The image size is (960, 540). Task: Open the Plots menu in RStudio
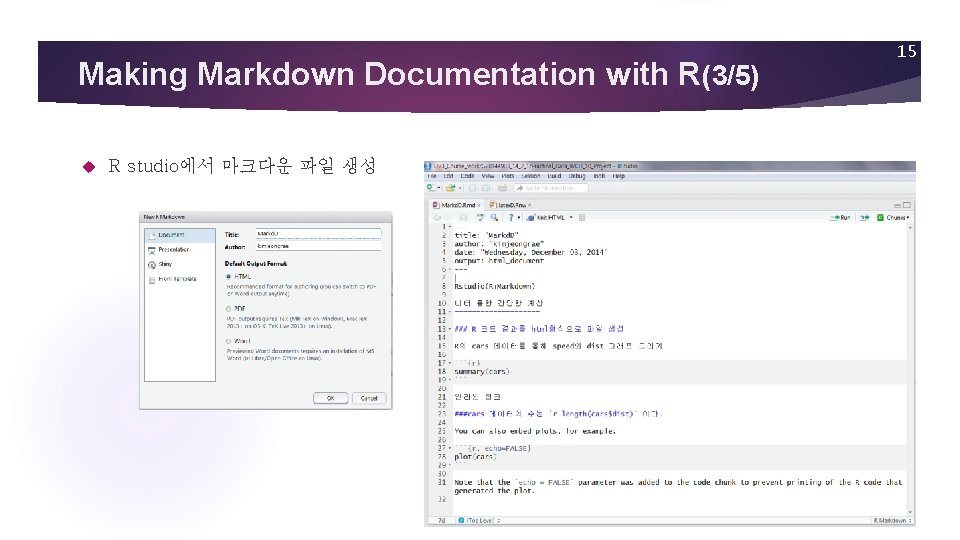508,176
